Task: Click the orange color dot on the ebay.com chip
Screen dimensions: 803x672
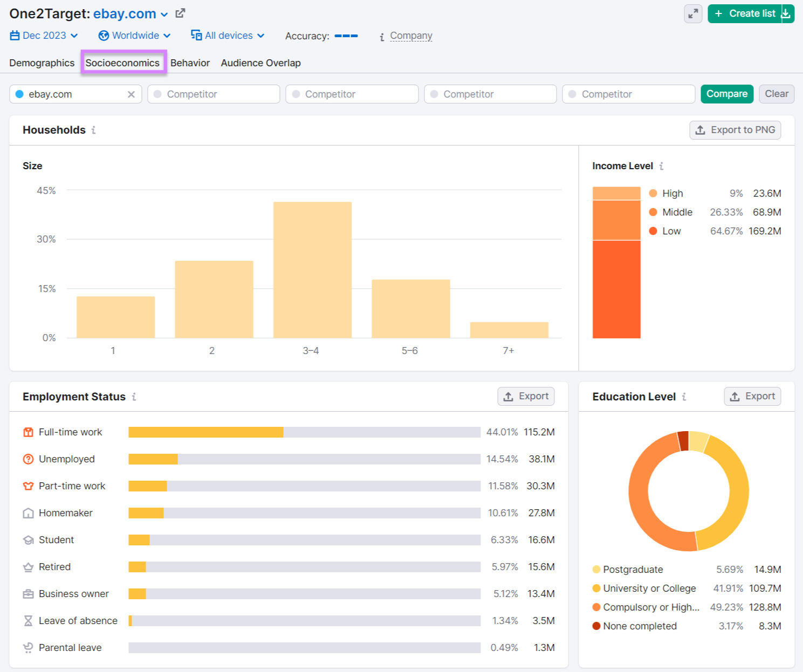Action: click(x=20, y=94)
